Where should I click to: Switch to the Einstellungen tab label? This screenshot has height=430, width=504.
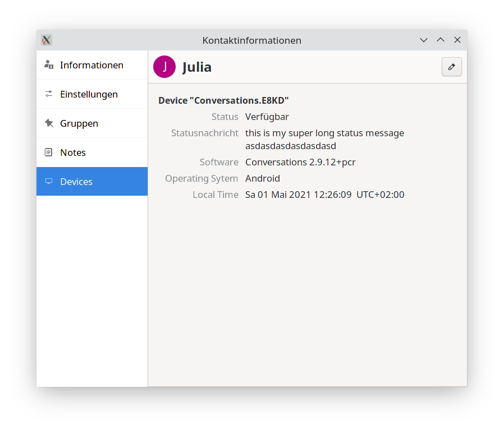point(89,94)
